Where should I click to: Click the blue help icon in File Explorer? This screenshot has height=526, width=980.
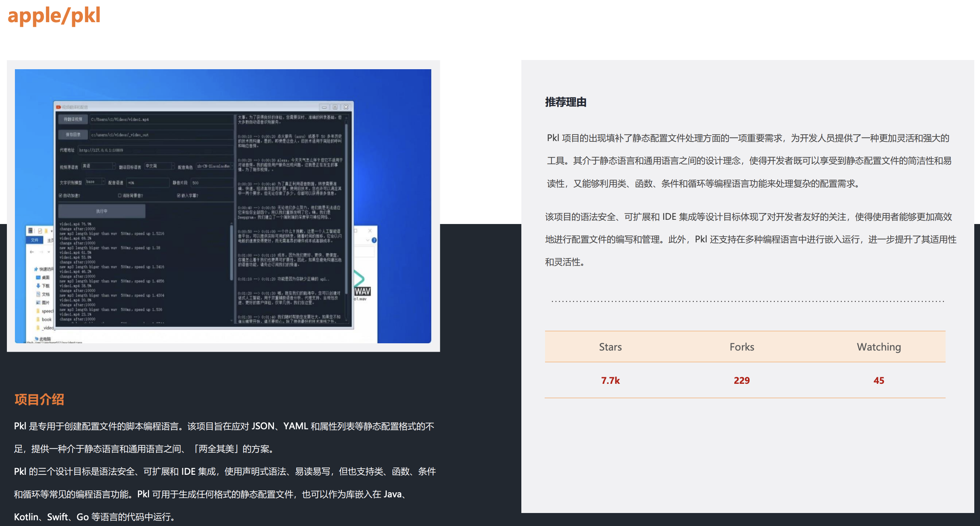tap(374, 240)
